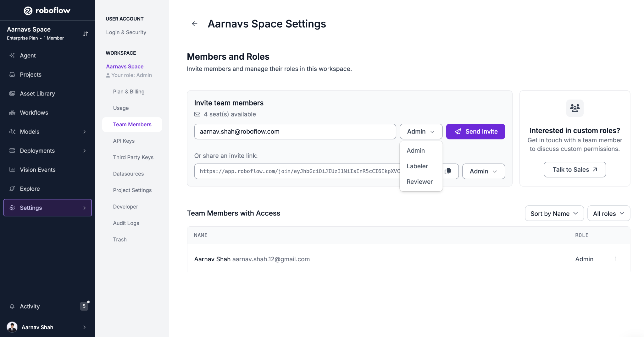
Task: Click the Projects inbox icon
Action: [x=12, y=74]
